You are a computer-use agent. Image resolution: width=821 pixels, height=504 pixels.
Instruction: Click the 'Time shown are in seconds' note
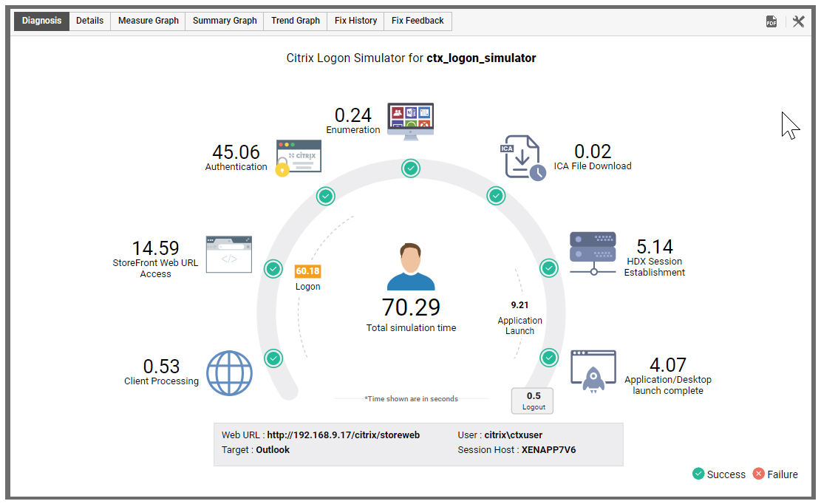pyautogui.click(x=411, y=399)
